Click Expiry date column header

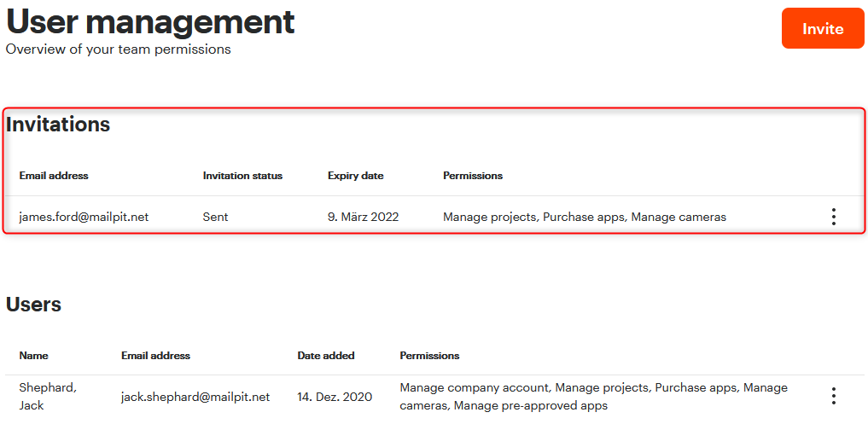click(355, 176)
